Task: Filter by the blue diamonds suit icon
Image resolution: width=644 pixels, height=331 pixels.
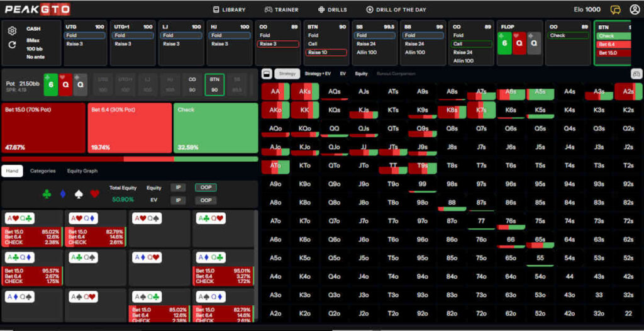Action: [x=63, y=194]
